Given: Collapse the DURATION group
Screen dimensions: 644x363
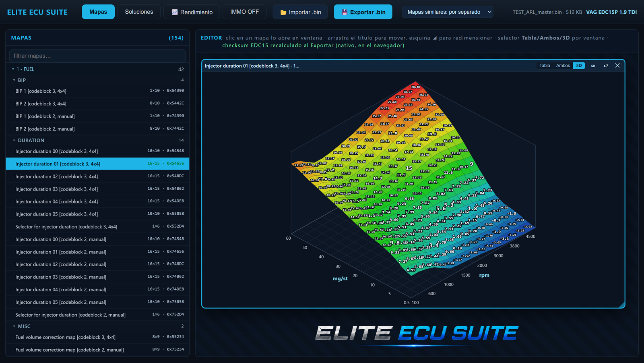Looking at the screenshot, I should point(97,140).
